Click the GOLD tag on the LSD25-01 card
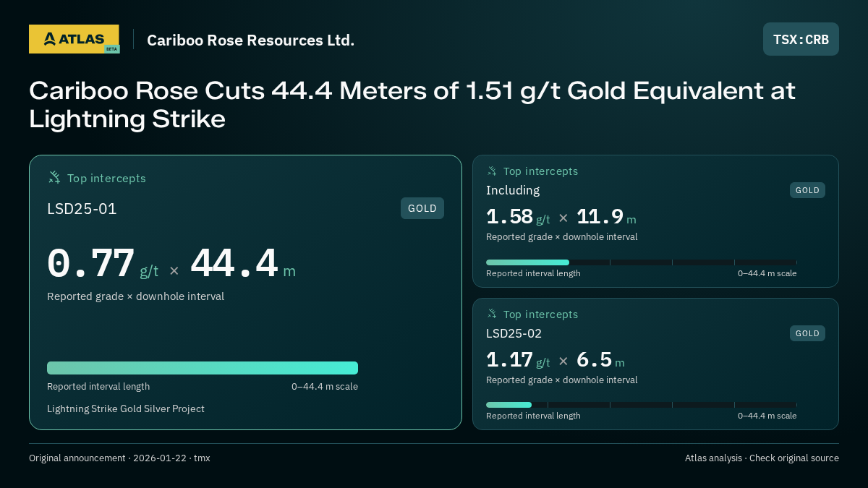 click(x=422, y=208)
